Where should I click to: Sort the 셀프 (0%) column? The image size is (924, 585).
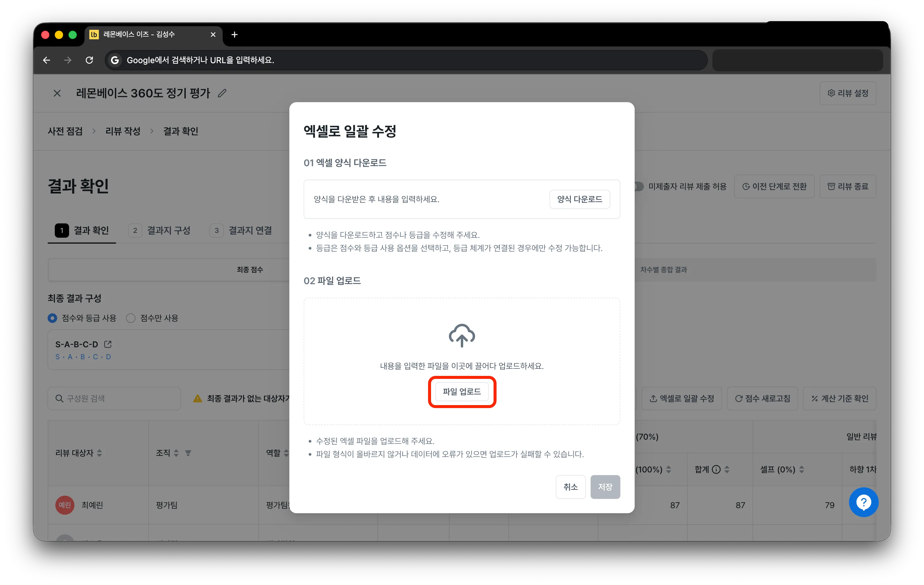[x=802, y=469]
